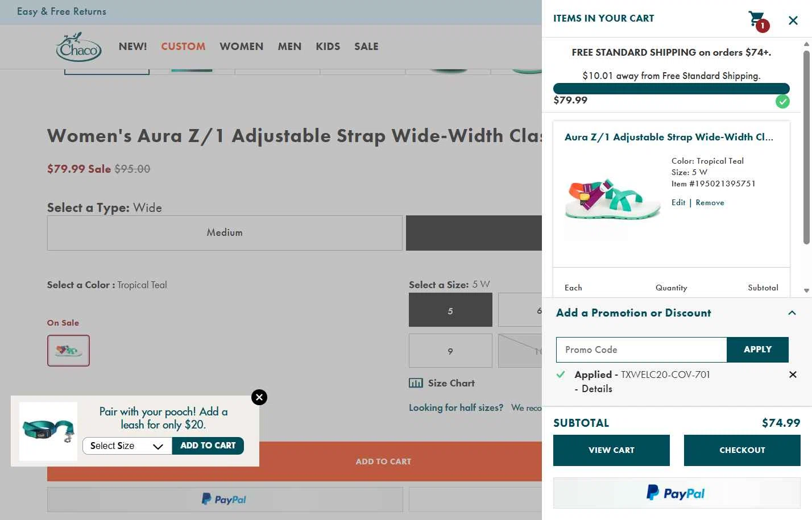Click the free shipping progress bar
812x520 pixels.
[x=671, y=89]
